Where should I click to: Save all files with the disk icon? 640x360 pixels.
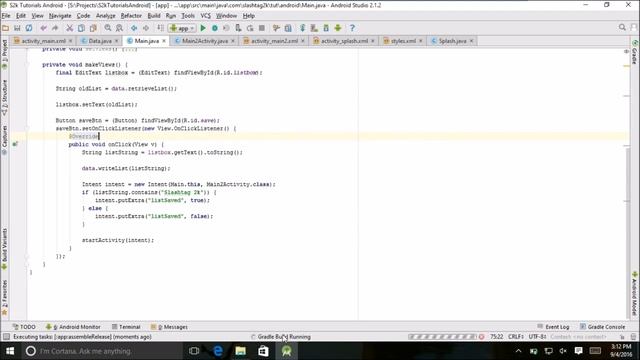point(17,28)
